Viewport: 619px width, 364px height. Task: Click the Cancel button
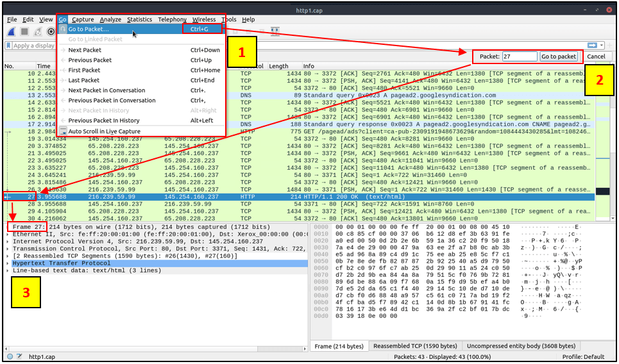(x=596, y=56)
